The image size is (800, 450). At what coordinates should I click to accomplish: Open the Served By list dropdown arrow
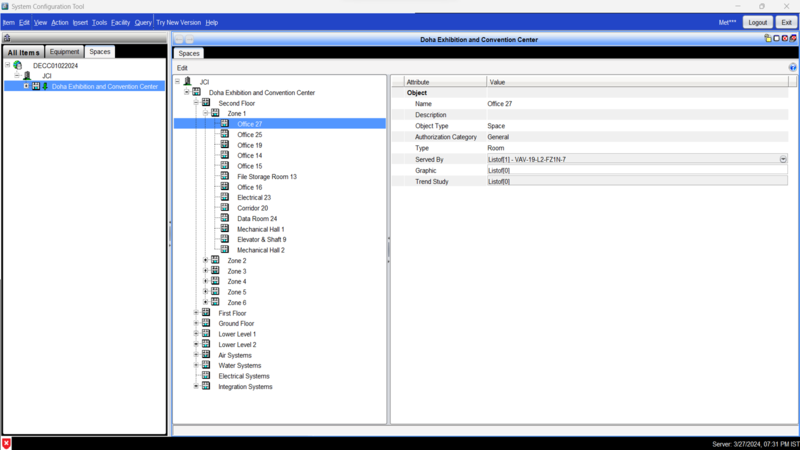click(783, 160)
